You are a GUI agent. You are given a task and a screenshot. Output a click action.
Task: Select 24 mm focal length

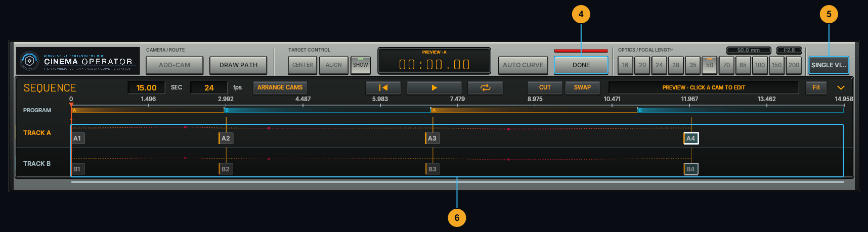659,65
